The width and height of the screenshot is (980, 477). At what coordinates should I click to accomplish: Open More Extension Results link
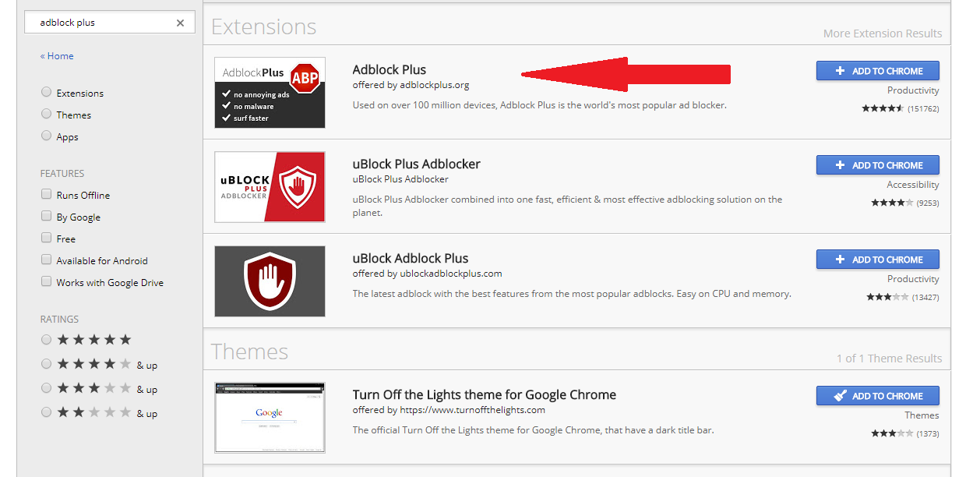pos(882,34)
